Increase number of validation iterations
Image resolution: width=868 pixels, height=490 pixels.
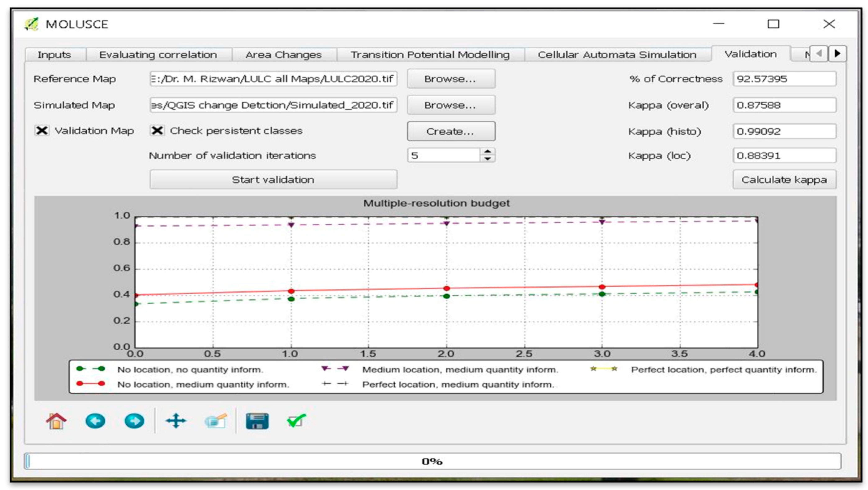click(487, 152)
